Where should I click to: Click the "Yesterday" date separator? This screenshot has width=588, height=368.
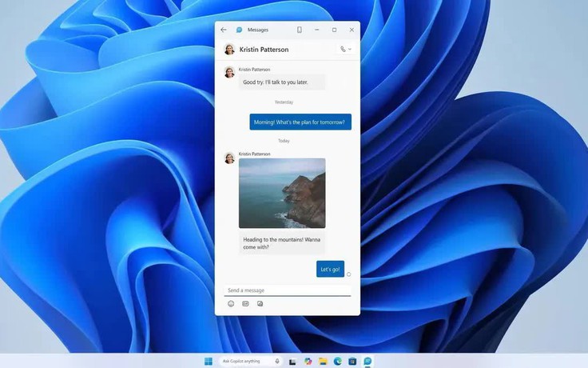284,102
